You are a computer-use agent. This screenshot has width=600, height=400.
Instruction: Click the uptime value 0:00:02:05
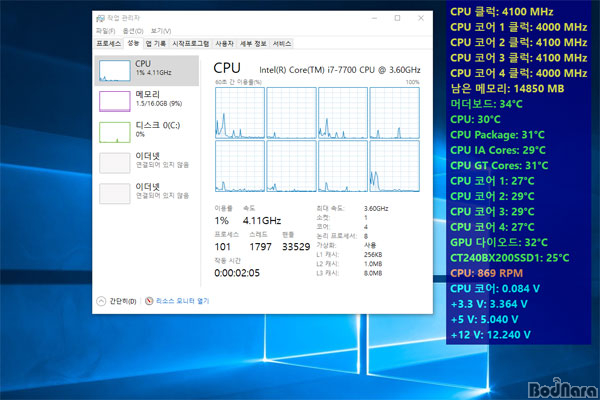tap(237, 273)
